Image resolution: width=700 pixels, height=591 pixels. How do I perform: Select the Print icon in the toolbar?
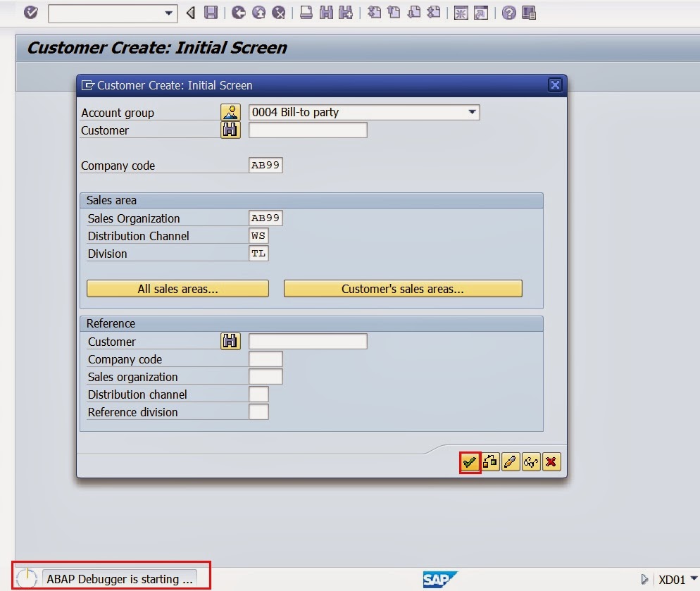pos(306,13)
